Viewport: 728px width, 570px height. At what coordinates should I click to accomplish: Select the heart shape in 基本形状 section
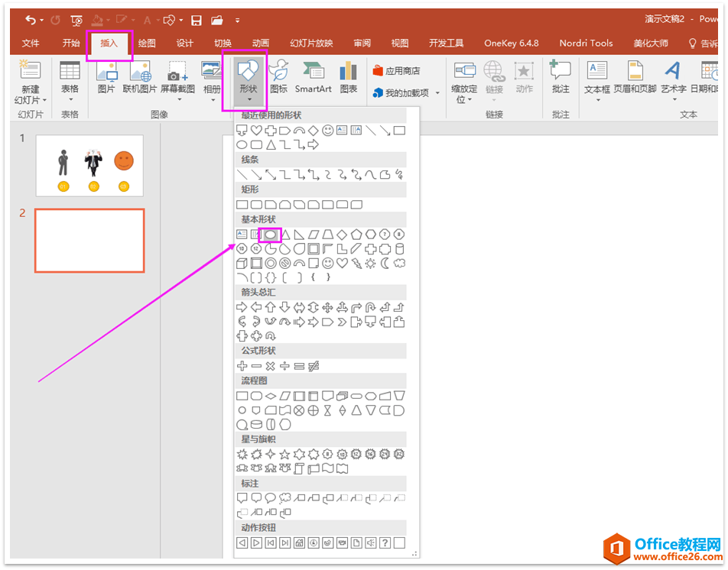342,264
